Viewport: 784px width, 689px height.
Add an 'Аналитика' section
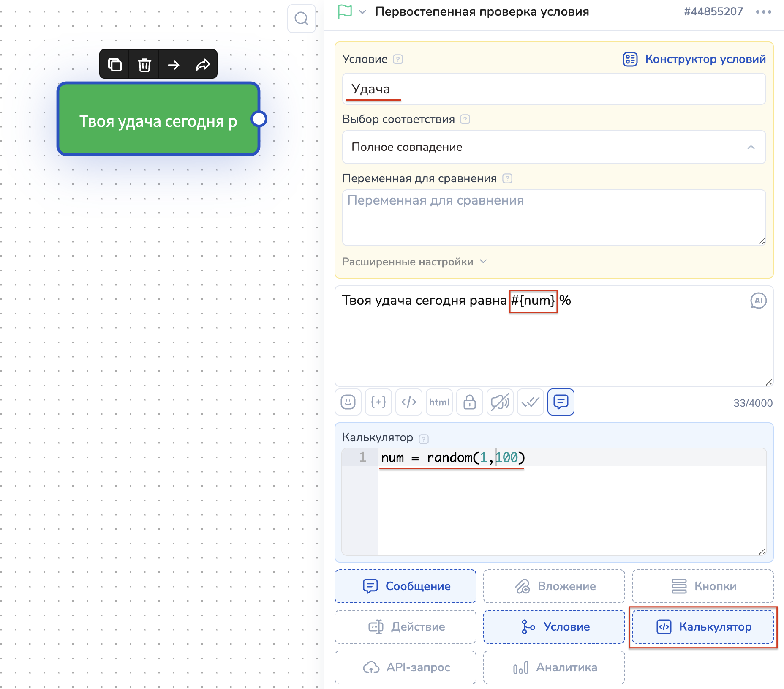554,667
